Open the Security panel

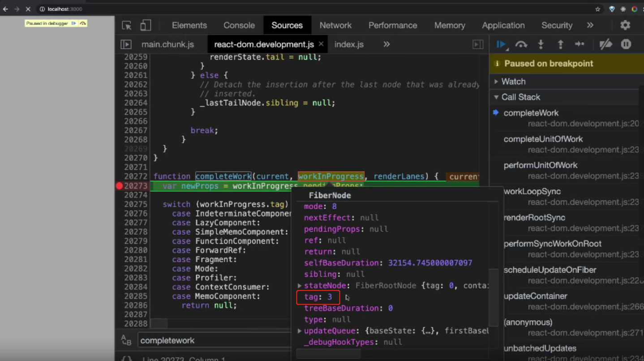tap(557, 26)
